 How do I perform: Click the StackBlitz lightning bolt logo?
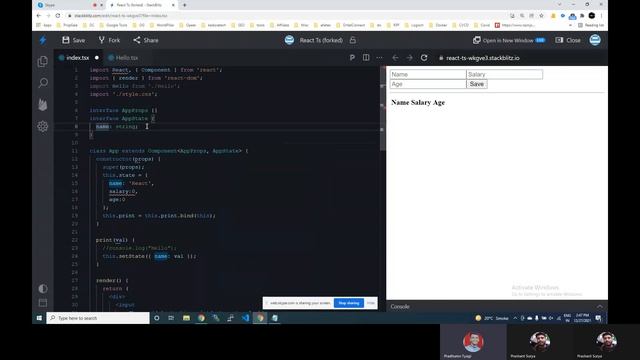point(42,40)
